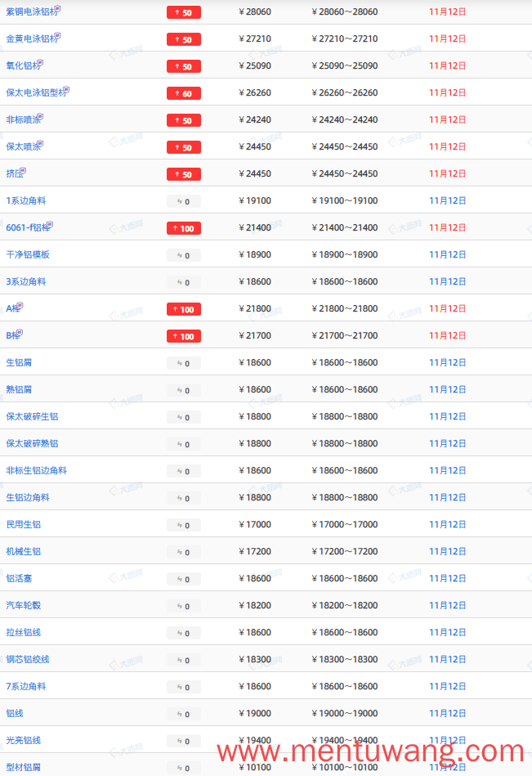Viewport: 532px width, 776px height.
Task: Open the 保太喷涂 product link
Action: [23, 146]
